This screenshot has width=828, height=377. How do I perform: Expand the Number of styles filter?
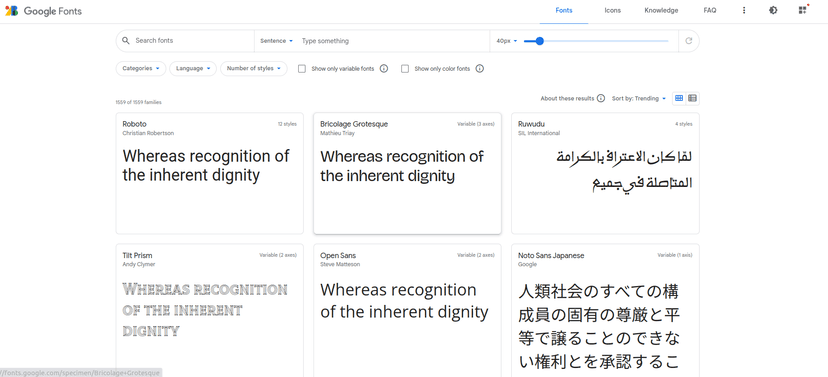point(254,69)
